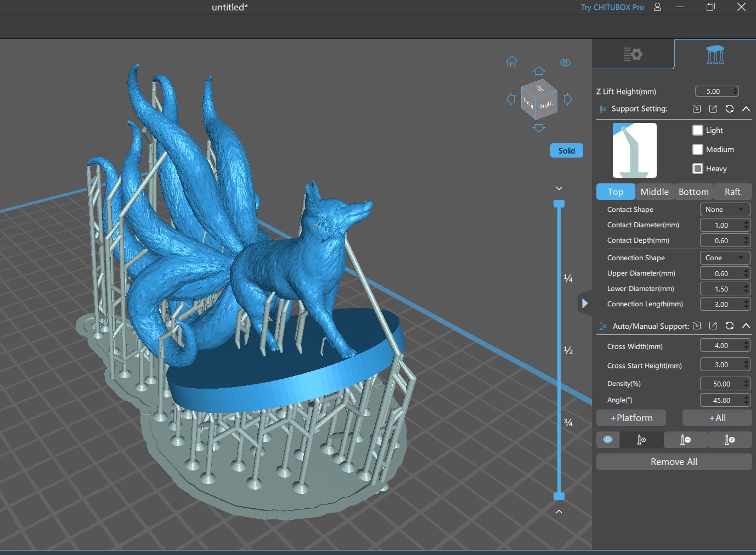
Task: Click layer slider top handle
Action: [559, 204]
